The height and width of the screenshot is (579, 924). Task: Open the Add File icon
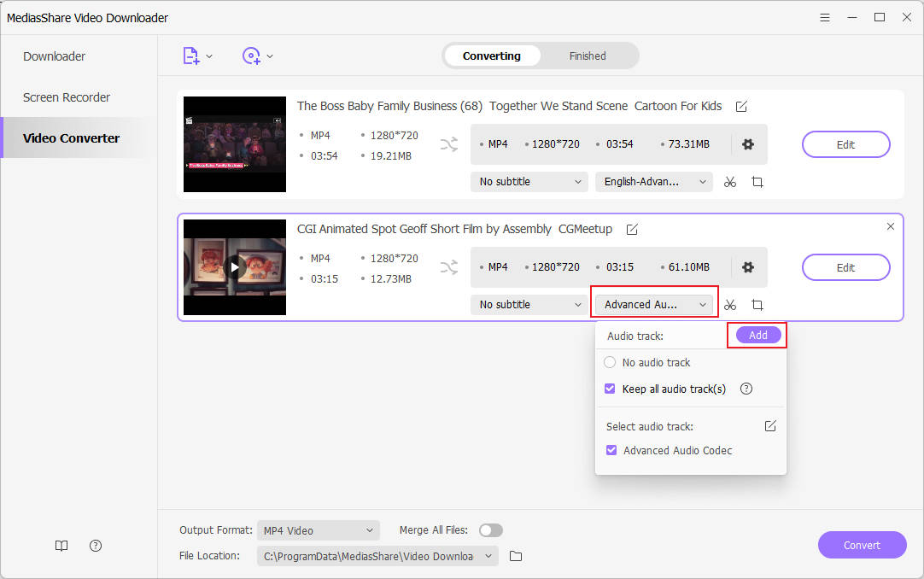pyautogui.click(x=190, y=54)
